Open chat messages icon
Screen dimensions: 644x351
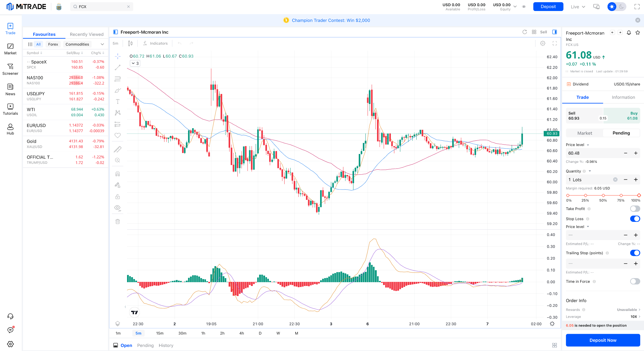coord(10,330)
